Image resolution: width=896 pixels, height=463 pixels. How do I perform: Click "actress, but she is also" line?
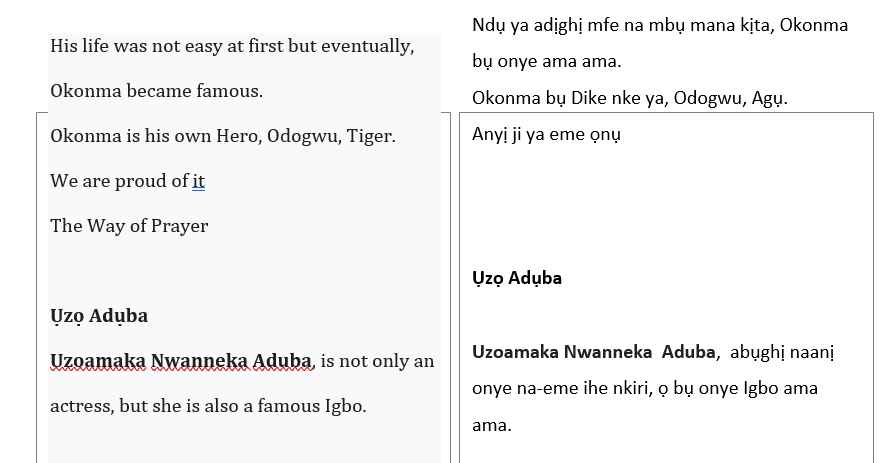(x=208, y=406)
